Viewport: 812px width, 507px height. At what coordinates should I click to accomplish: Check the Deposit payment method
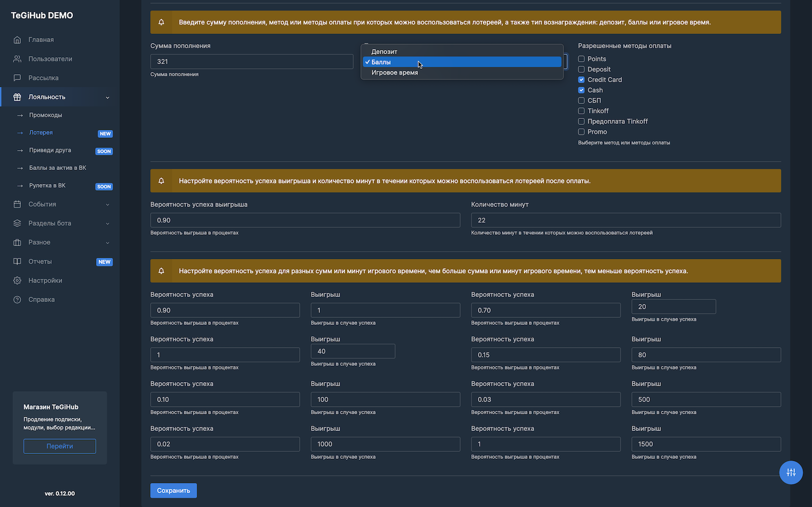pos(581,69)
